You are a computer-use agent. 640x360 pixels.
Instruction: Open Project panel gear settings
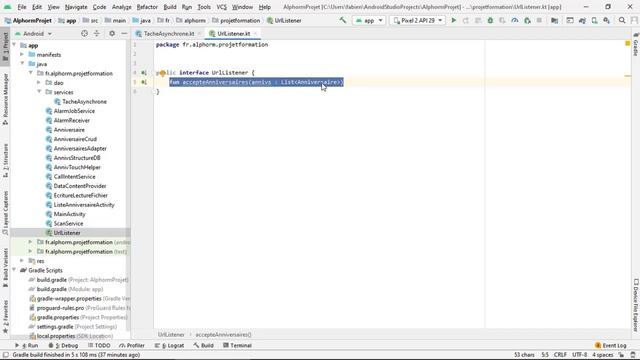tap(112, 33)
